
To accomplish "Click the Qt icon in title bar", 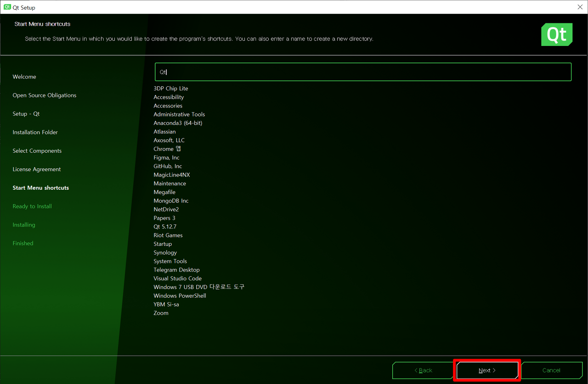I will 7,7.
